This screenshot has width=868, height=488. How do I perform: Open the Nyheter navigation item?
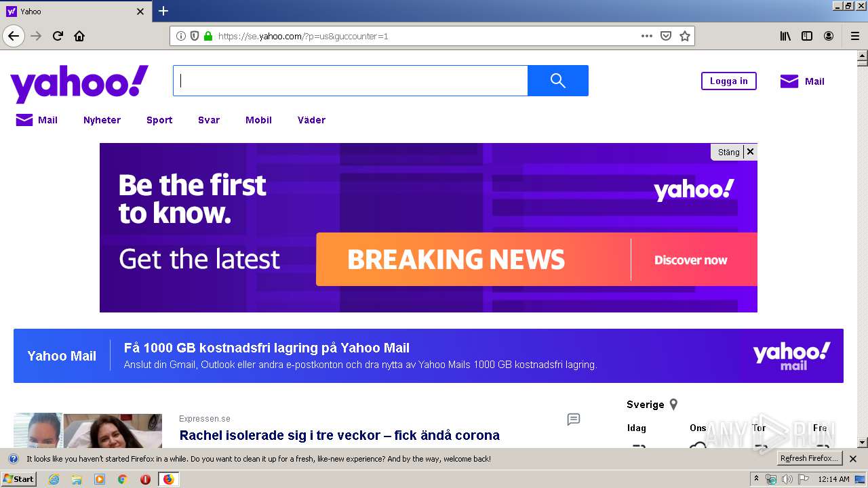pyautogui.click(x=102, y=120)
